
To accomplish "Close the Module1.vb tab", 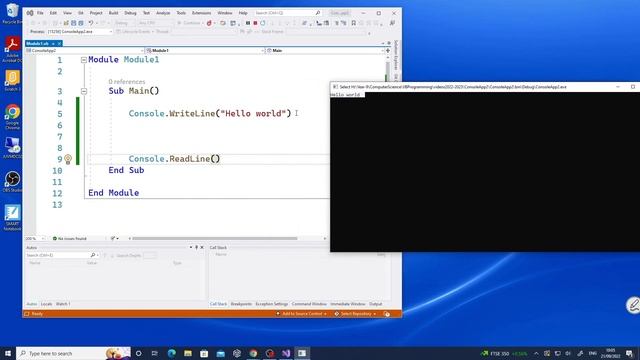I will coord(59,43).
